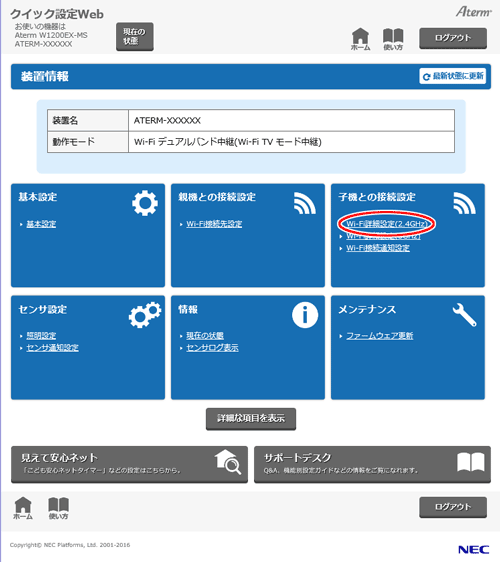The width and height of the screenshot is (500, 562).
Task: Click the Aterm W1200EX-MS model text
Action: tap(51, 35)
